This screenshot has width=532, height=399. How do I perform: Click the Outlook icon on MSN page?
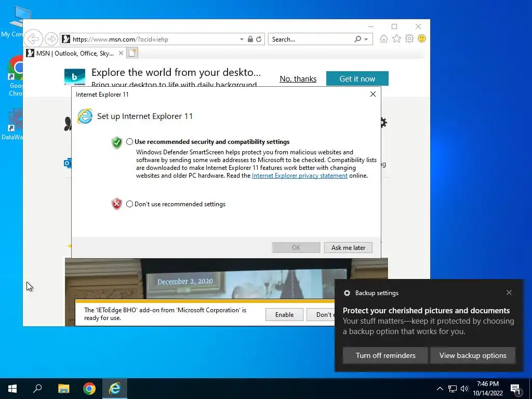tap(68, 163)
